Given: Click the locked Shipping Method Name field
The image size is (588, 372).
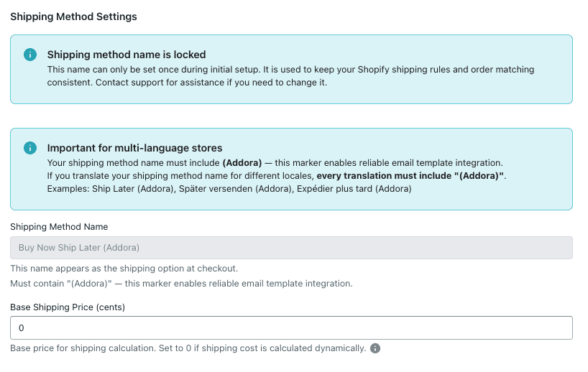Looking at the screenshot, I should (291, 248).
